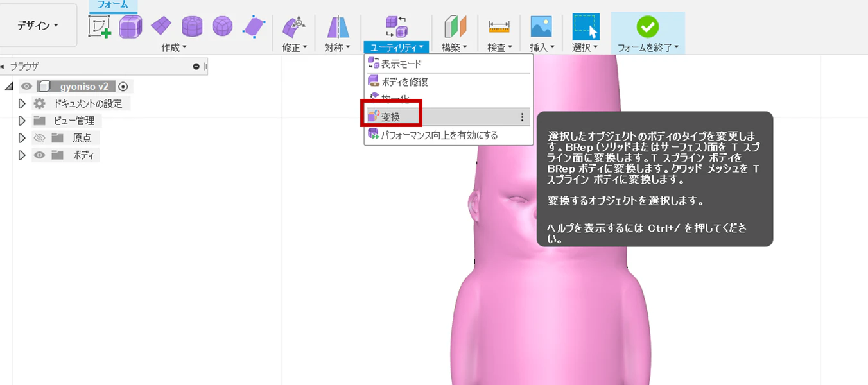Click the Mirror symmetry icon above 対称
This screenshot has height=385, width=868.
338,27
